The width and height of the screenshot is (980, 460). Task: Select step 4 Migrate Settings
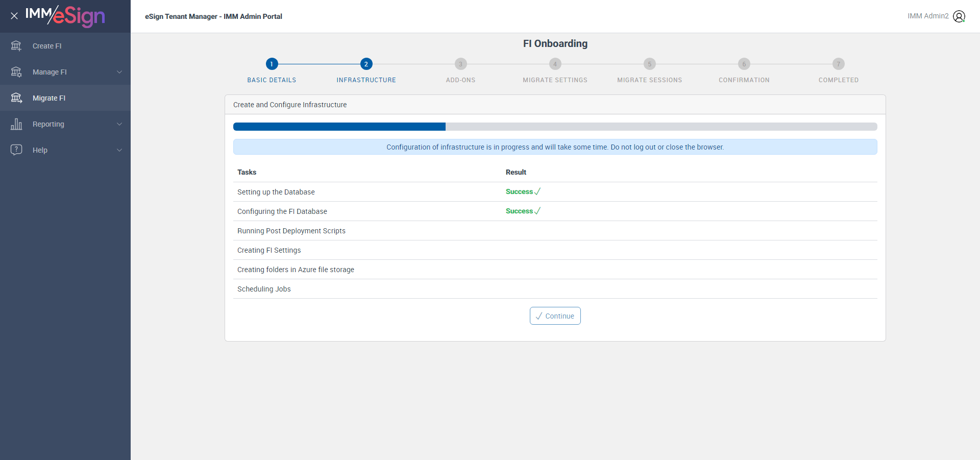click(x=555, y=64)
